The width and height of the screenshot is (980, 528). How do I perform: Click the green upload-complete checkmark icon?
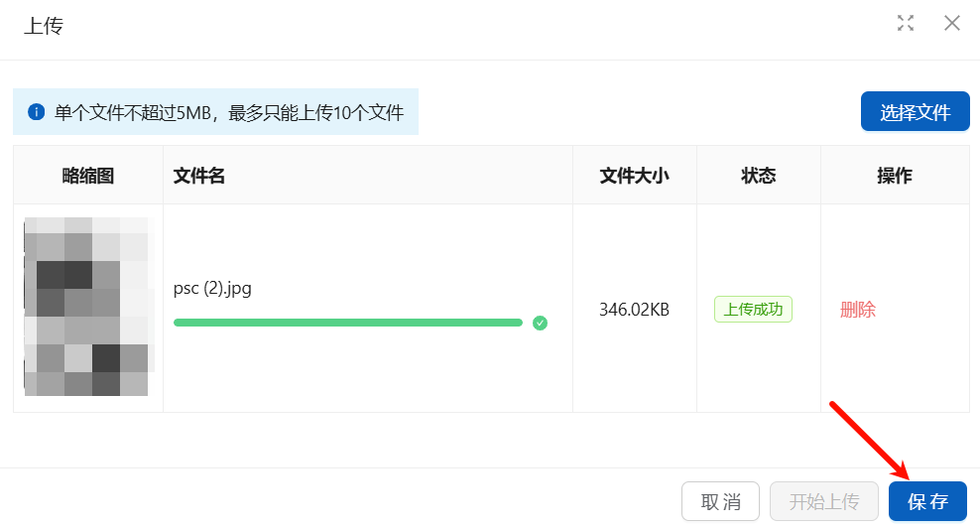[x=540, y=323]
